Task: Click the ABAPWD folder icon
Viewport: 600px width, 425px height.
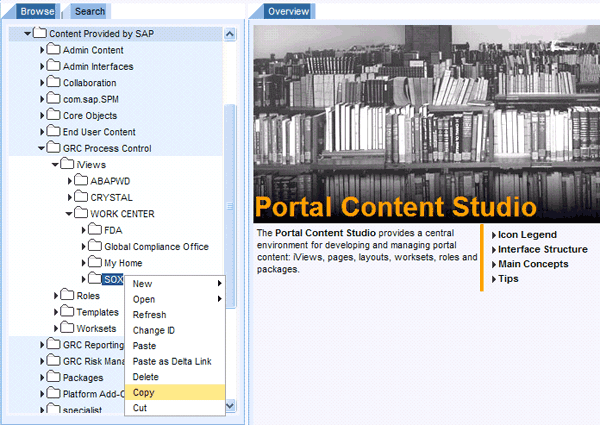Action: pyautogui.click(x=81, y=180)
